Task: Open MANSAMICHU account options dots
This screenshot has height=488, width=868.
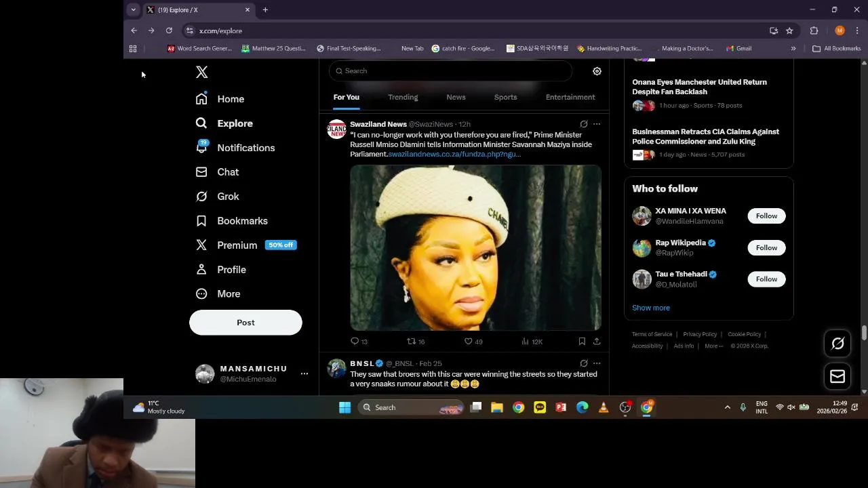Action: tap(304, 373)
